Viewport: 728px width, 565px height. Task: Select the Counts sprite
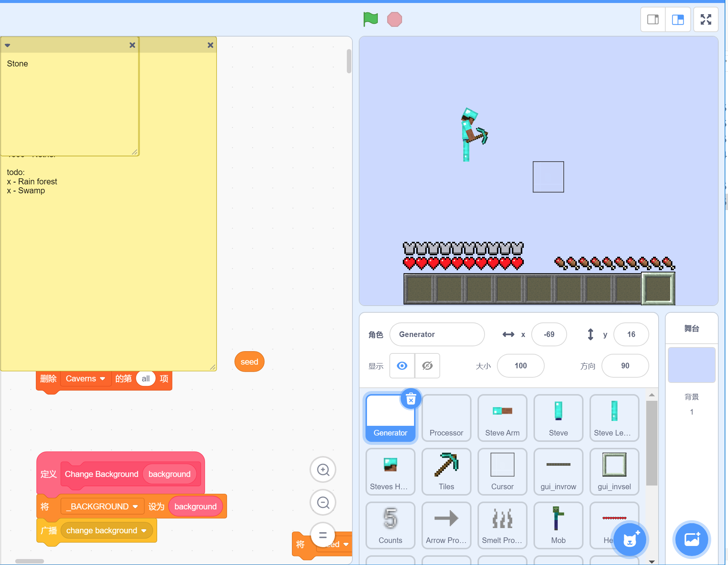point(390,526)
